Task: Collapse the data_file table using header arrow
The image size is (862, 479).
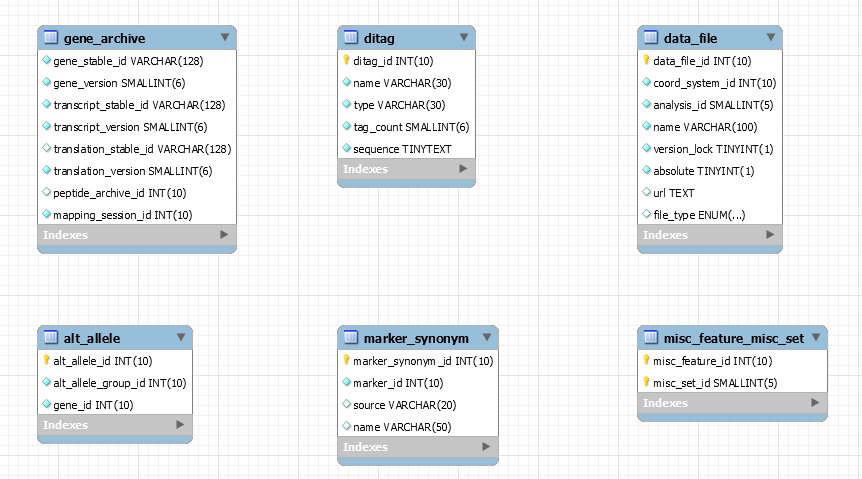Action: (x=770, y=38)
